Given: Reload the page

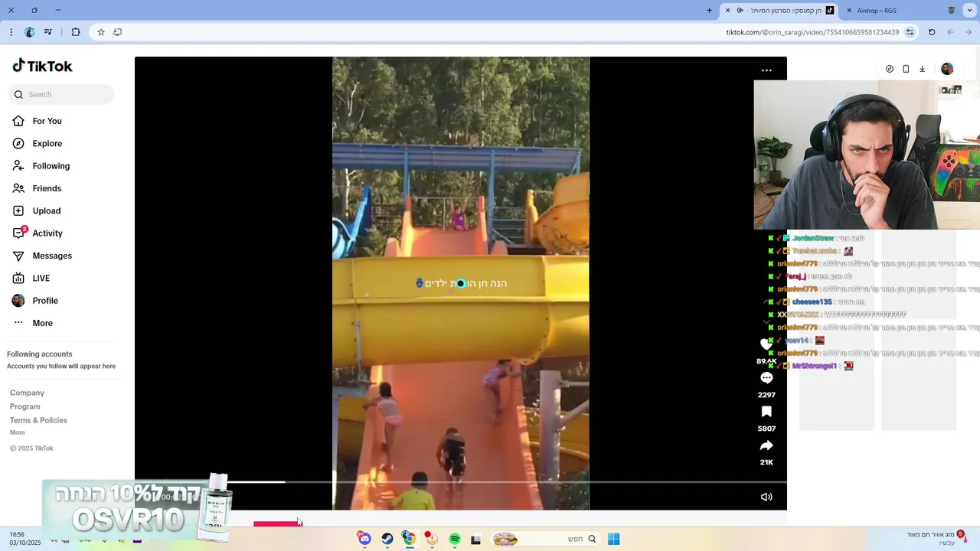Looking at the screenshot, I should [x=932, y=32].
